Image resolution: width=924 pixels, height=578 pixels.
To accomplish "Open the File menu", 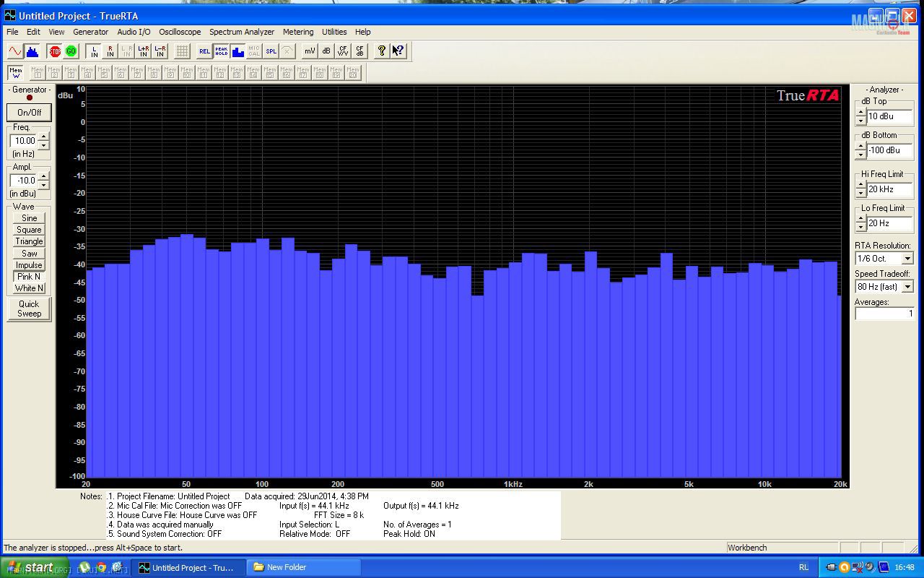I will (x=12, y=32).
